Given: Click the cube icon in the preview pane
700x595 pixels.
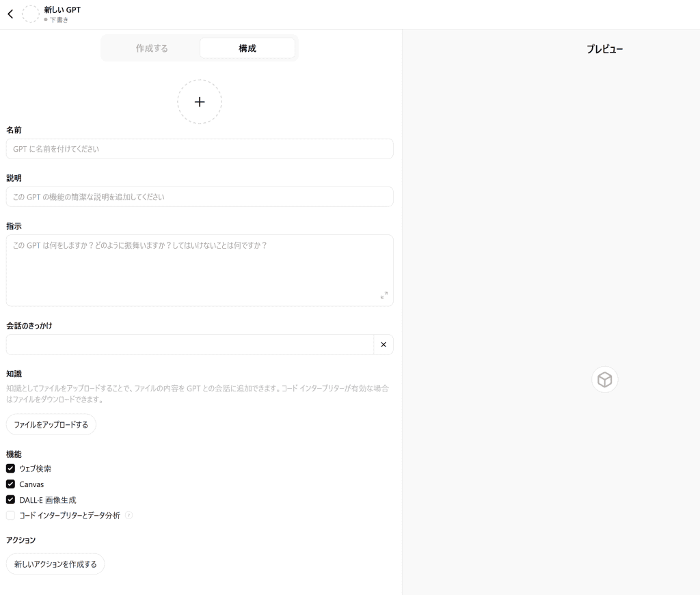Looking at the screenshot, I should point(604,380).
